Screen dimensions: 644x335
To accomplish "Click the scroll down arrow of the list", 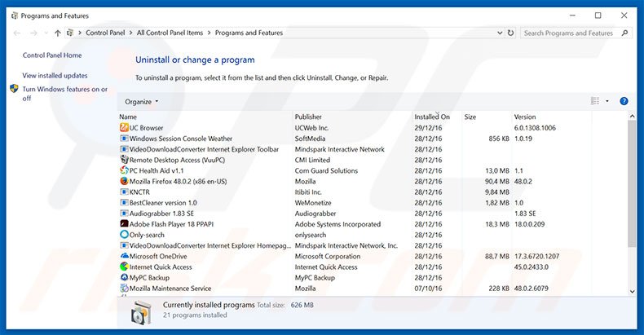I will click(x=632, y=292).
